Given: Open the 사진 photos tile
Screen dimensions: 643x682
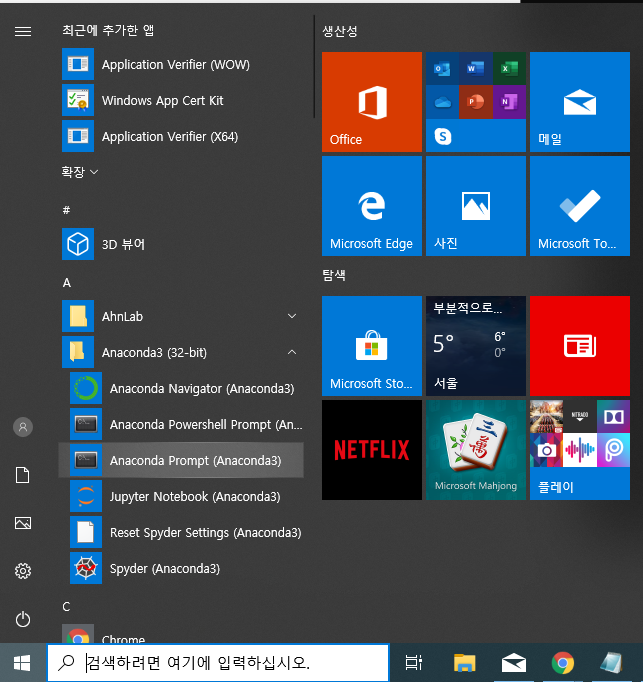Looking at the screenshot, I should point(476,206).
